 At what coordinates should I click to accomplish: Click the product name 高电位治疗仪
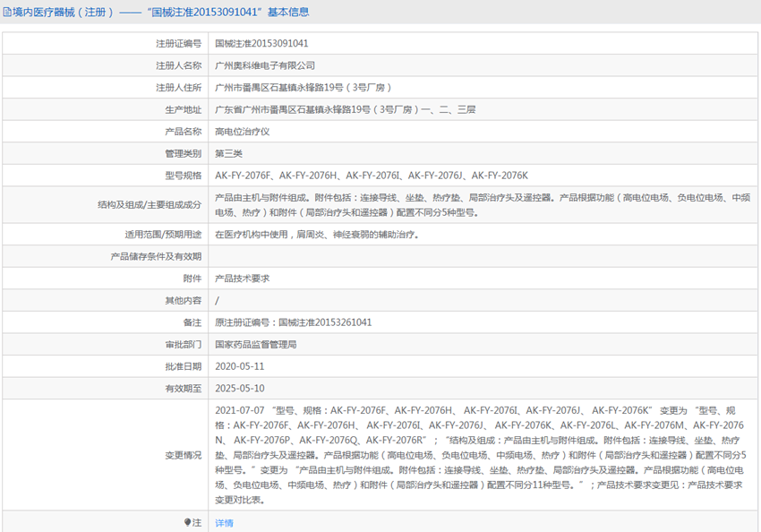point(242,132)
